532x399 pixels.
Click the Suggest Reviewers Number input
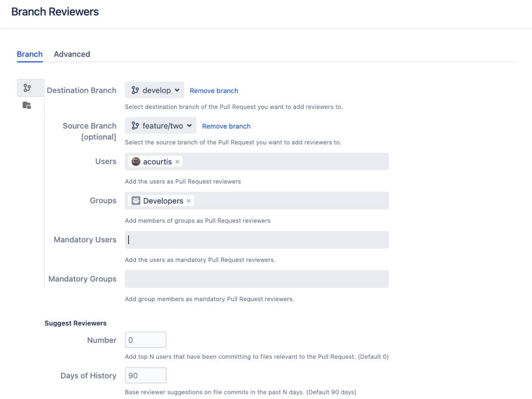(x=145, y=340)
